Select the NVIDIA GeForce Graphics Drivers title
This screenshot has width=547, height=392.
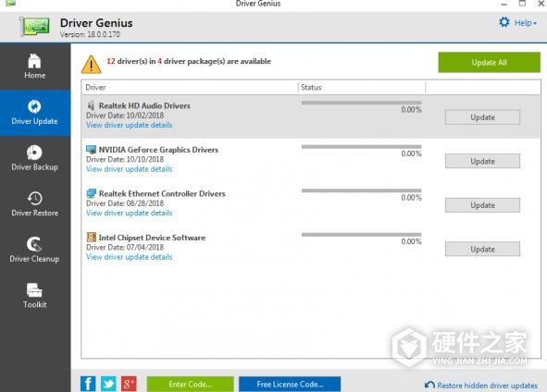tap(158, 150)
